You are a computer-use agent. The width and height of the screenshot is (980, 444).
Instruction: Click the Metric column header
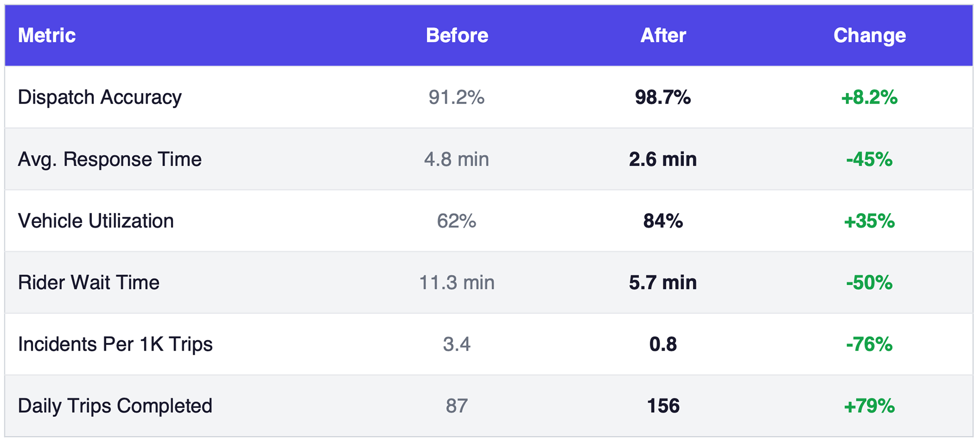47,36
